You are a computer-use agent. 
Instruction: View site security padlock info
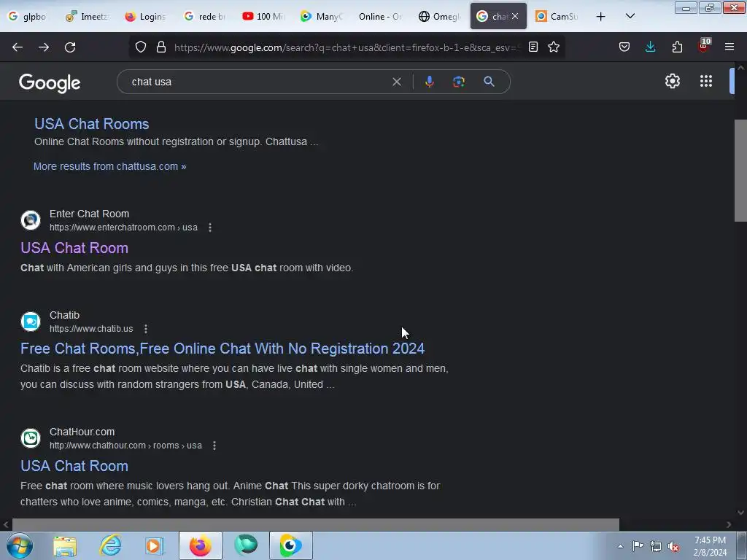161,47
